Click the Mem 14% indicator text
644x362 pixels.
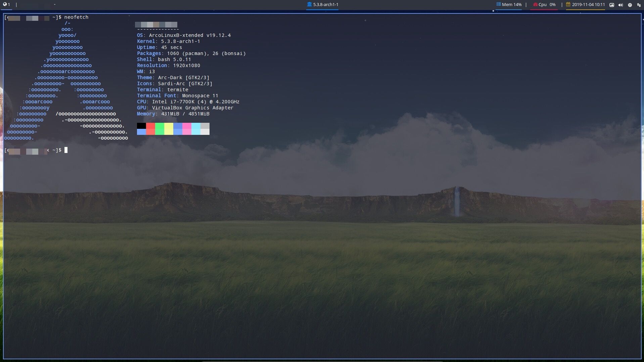pos(512,5)
